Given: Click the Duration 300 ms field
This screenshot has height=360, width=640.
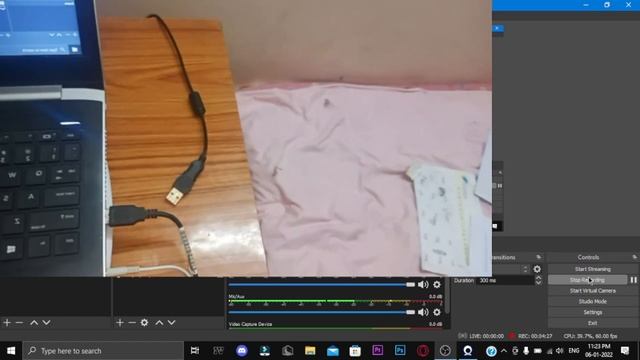Looking at the screenshot, I should click(505, 280).
